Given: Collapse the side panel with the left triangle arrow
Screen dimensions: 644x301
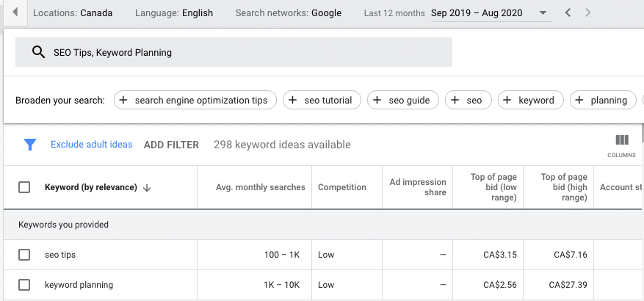Looking at the screenshot, I should pyautogui.click(x=15, y=12).
